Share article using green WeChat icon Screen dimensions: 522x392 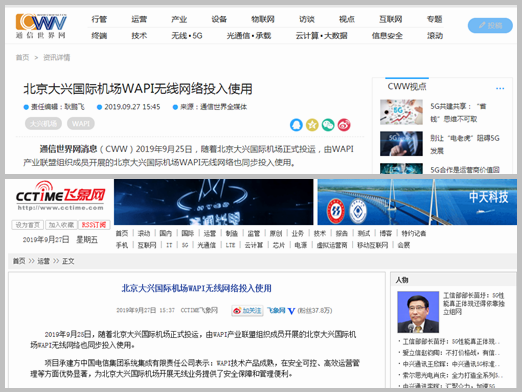(328, 125)
